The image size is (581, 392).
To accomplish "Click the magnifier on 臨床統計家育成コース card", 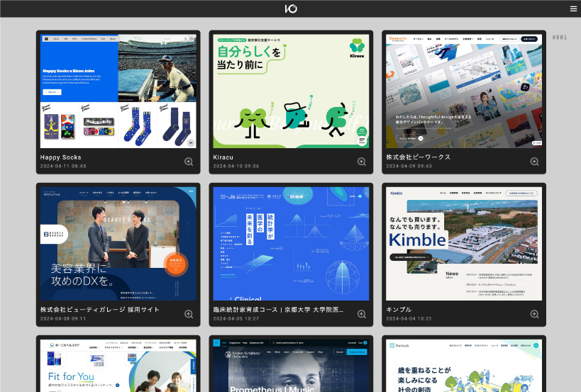I will (362, 314).
